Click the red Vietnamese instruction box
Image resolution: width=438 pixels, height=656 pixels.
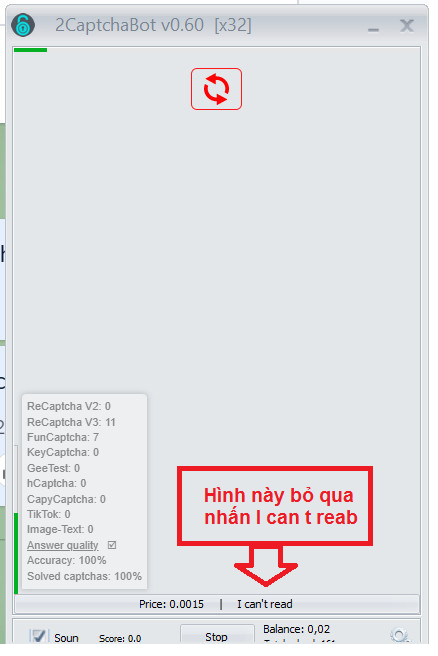point(275,506)
